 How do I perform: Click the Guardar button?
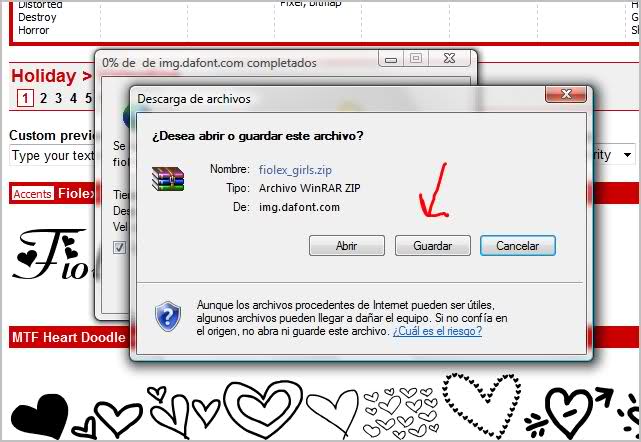[433, 245]
